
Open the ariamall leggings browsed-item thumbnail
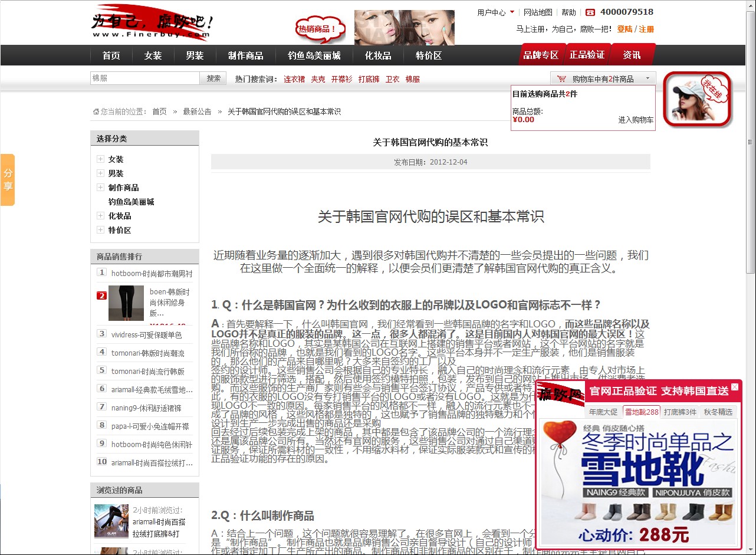pyautogui.click(x=111, y=521)
